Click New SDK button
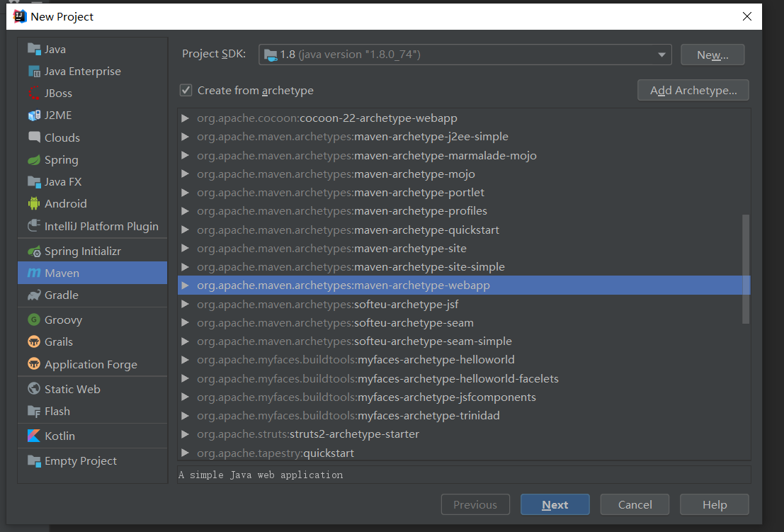The height and width of the screenshot is (532, 784). point(712,55)
